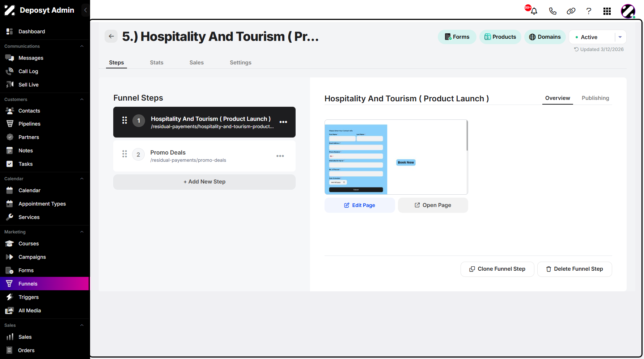
Task: Collapse the Communications section
Action: point(82,46)
